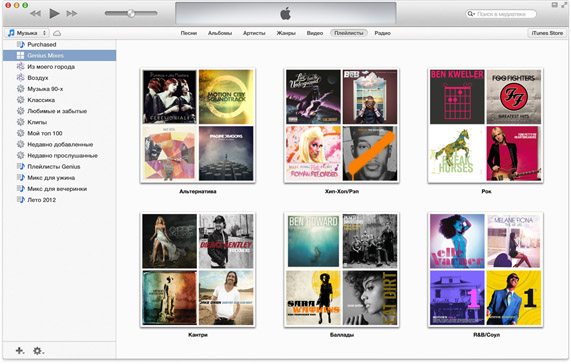Click the Лето 2012 playlist icon
571x364 pixels.
click(x=20, y=200)
